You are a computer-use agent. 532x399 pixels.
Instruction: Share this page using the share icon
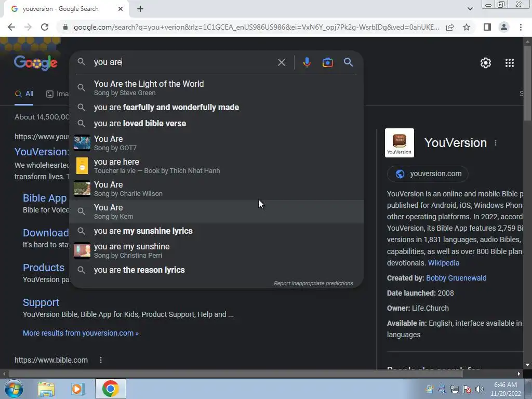tap(450, 27)
